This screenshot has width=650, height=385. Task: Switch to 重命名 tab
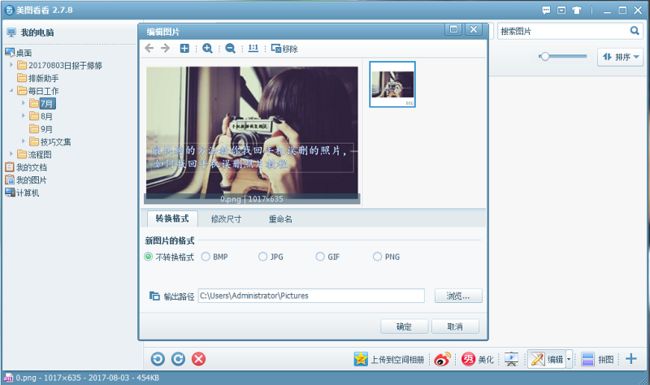(281, 219)
